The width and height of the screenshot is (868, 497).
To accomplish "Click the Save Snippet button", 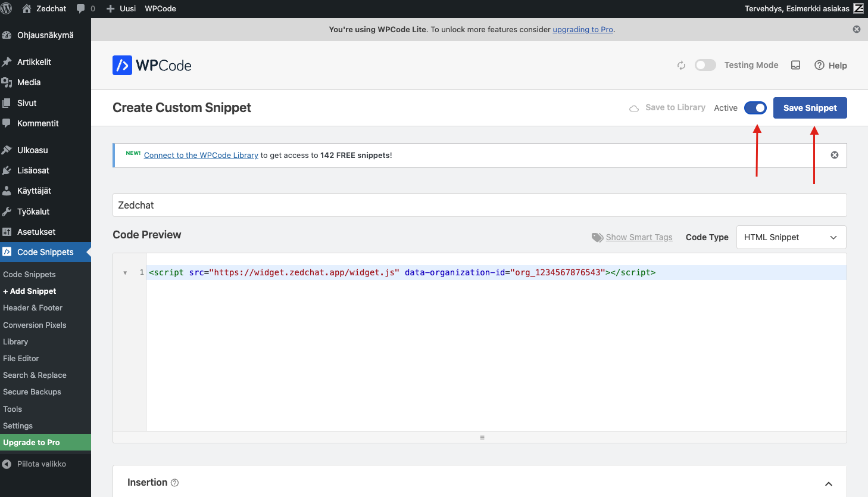I will pos(810,108).
